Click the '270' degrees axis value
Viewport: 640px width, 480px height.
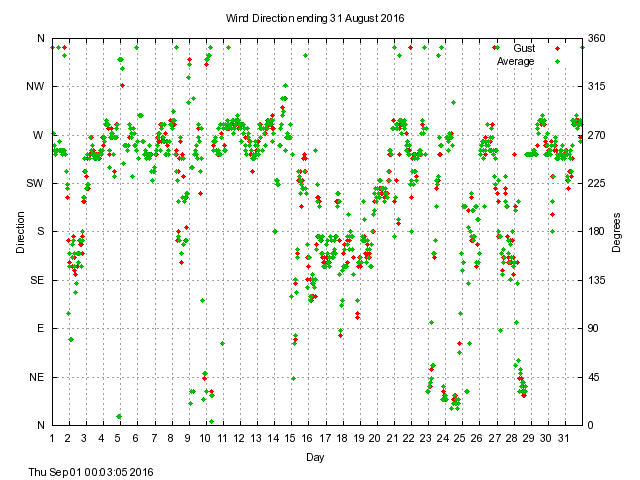point(596,135)
